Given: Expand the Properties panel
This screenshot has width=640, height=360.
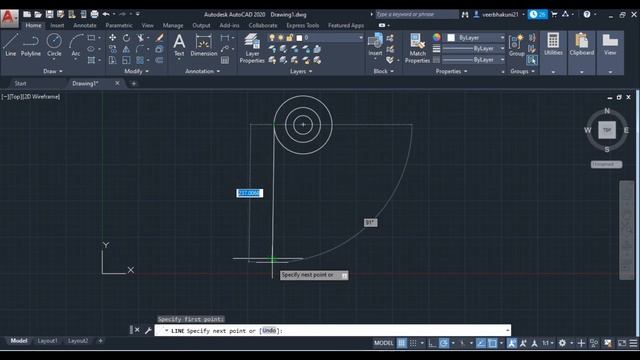Looking at the screenshot, I should [451, 71].
